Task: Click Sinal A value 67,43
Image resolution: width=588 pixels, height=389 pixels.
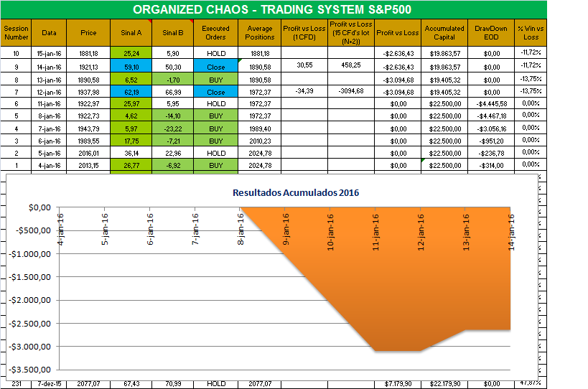Action: click(131, 384)
